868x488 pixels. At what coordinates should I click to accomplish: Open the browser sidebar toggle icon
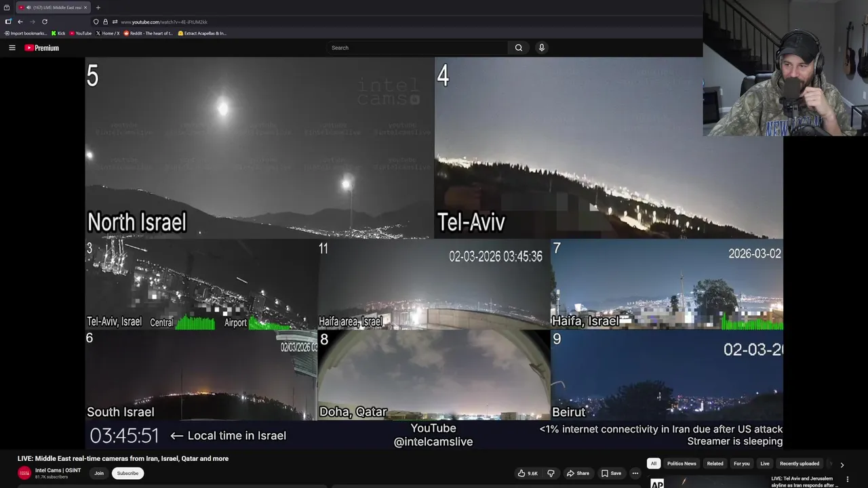[x=8, y=22]
